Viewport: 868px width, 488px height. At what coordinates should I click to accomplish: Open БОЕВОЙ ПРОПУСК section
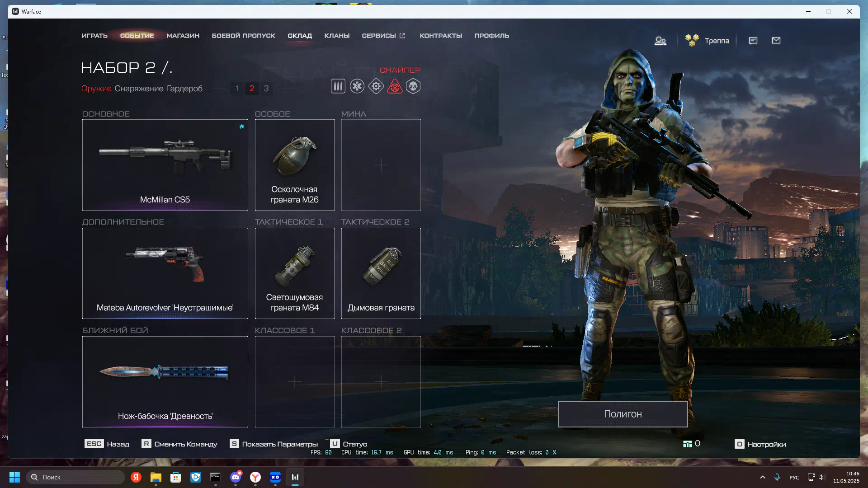coord(244,36)
